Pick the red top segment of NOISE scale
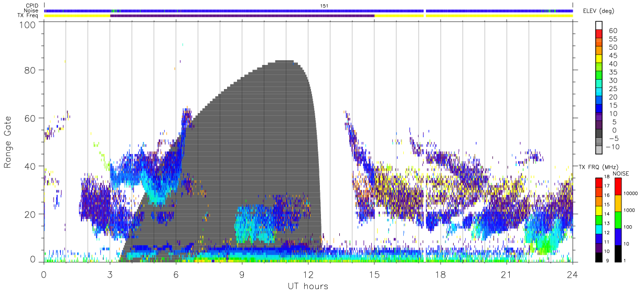Screen dimensions: 644x297 pyautogui.click(x=617, y=186)
